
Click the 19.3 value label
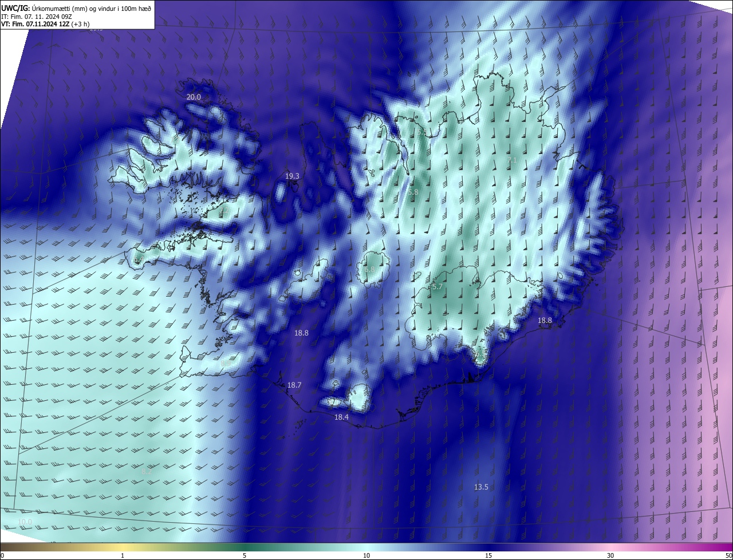pos(292,176)
